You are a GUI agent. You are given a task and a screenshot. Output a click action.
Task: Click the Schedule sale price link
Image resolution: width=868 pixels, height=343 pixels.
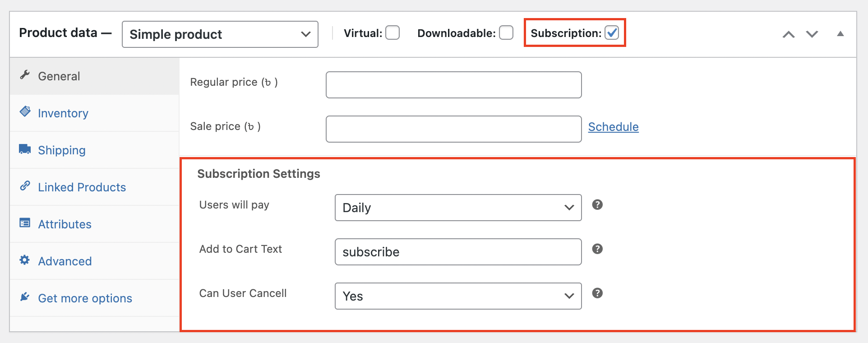(613, 127)
